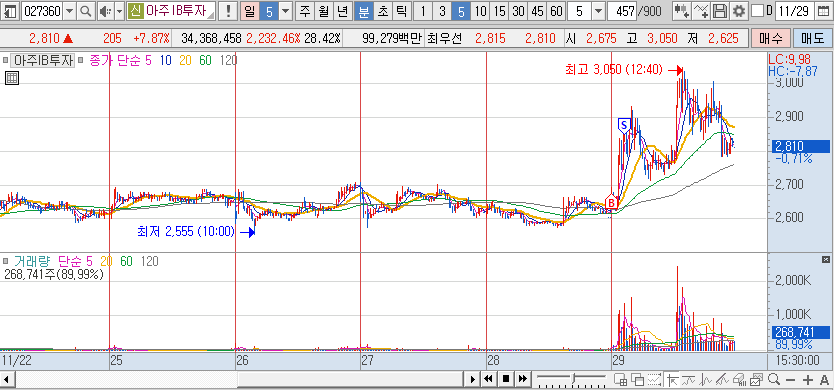Close the volume panel with the x button
The width and height of the screenshot is (834, 390).
(x=825, y=260)
